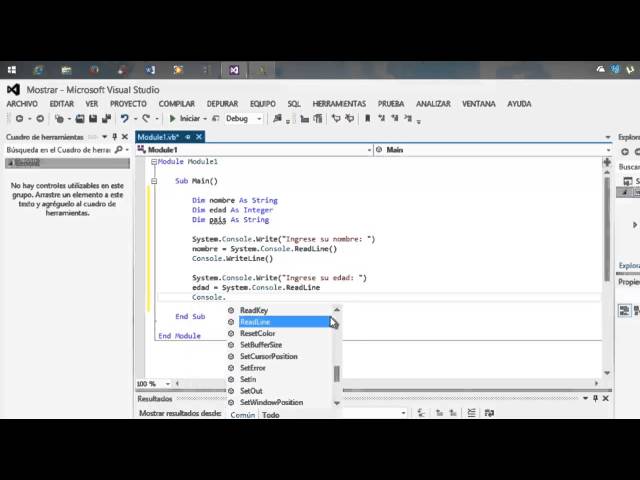640x480 pixels.
Task: Start debugging with the Iniciar button
Action: 185,118
